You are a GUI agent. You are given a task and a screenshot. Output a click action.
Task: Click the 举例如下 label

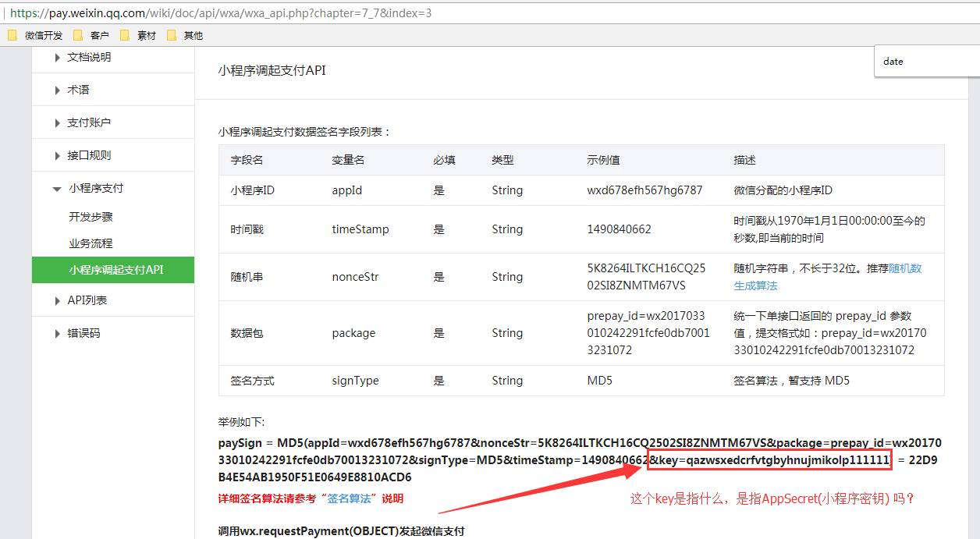pyautogui.click(x=241, y=422)
